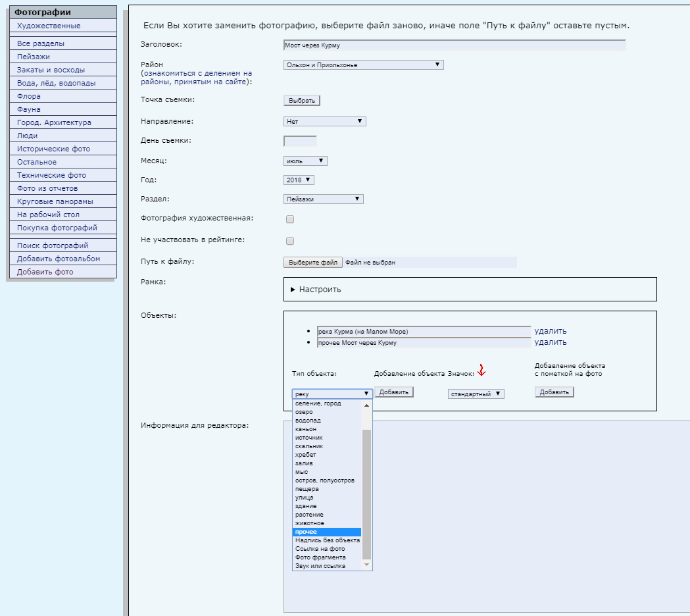690x616 pixels.
Task: Open the Значок dropdown showing стандартный
Action: coord(476,394)
